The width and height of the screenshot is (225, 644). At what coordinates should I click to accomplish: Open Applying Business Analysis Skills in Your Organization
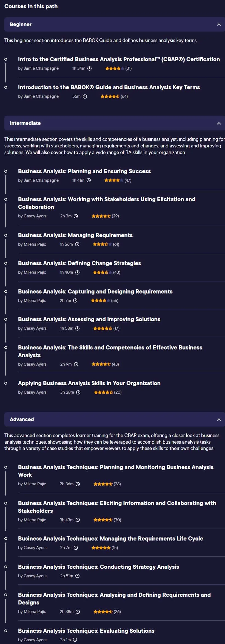[x=89, y=383]
